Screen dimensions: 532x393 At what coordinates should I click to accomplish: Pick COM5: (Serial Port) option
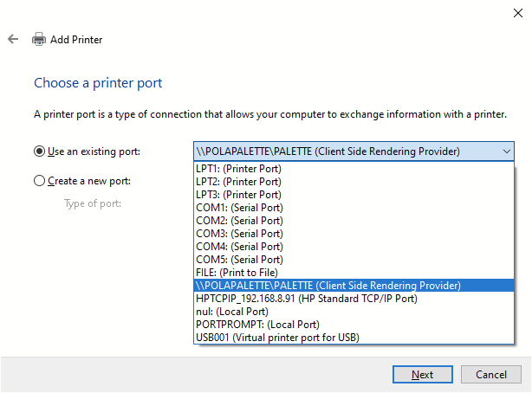[x=240, y=260]
